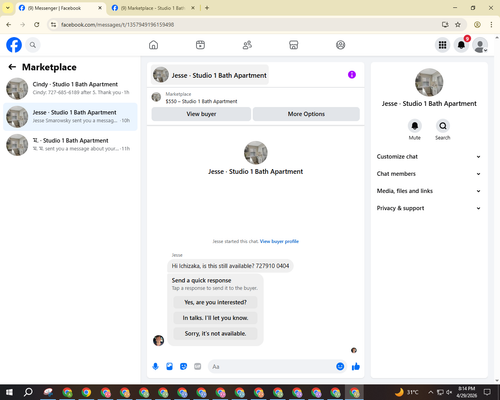500x400 pixels.
Task: Open the notifications bell
Action: (461, 45)
